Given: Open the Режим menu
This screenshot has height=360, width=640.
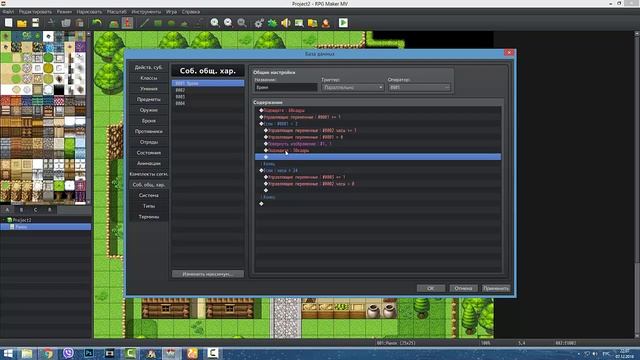Looking at the screenshot, I should click(x=64, y=12).
